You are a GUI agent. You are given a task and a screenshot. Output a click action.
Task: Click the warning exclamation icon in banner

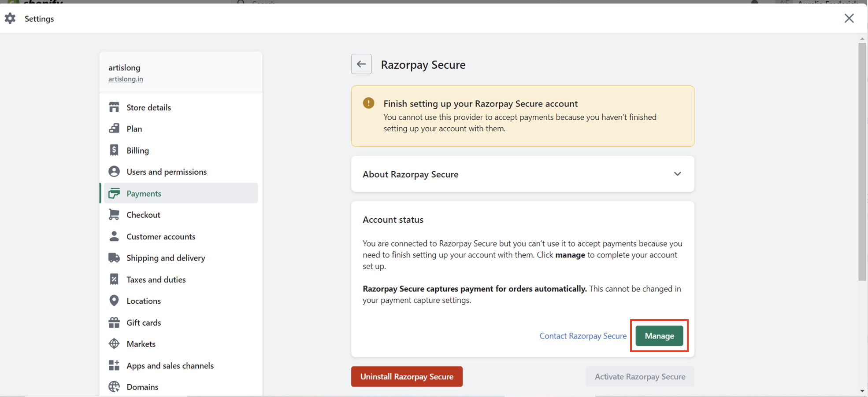pos(369,103)
